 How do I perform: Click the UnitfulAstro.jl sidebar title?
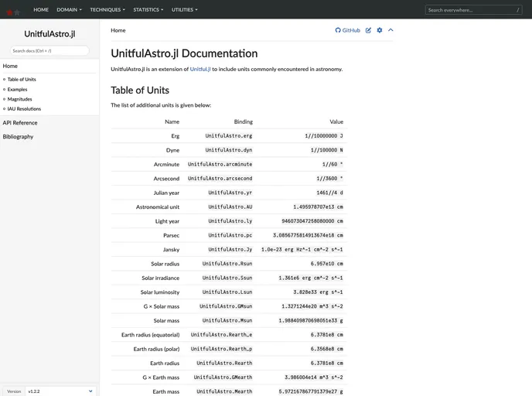49,33
